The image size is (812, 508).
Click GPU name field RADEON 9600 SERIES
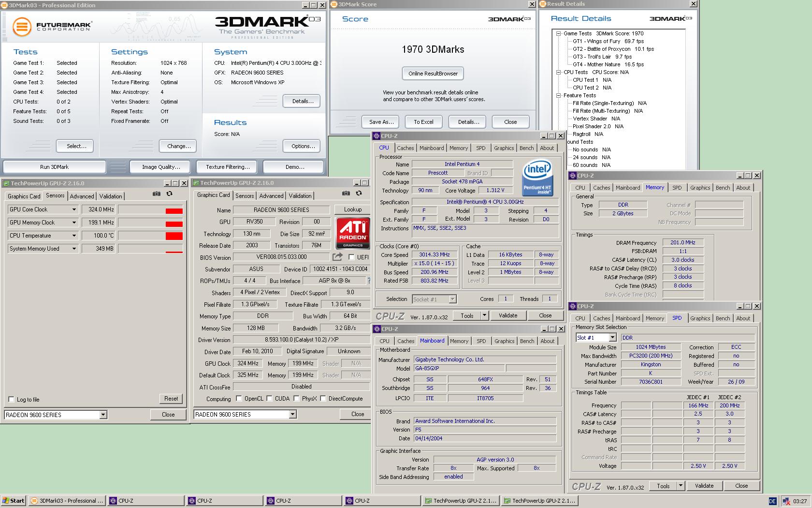(x=281, y=210)
